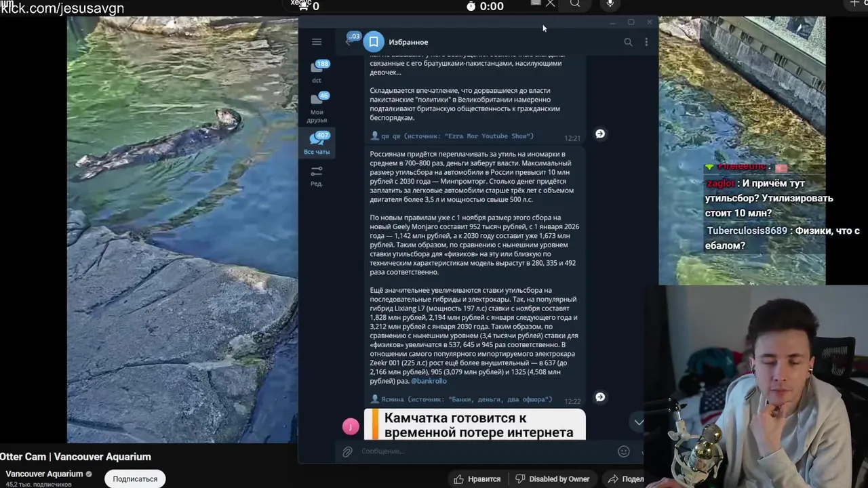Screen dimensions: 868x488
Task: Search messages within the Избранное chat
Action: pyautogui.click(x=628, y=42)
